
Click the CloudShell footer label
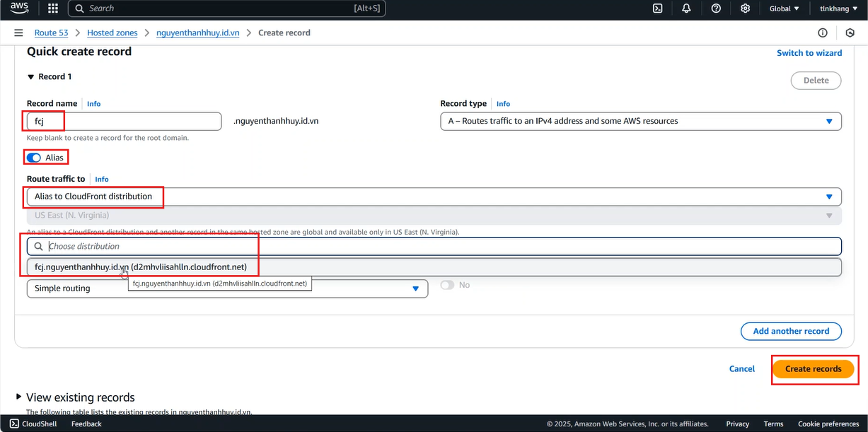[x=40, y=424]
